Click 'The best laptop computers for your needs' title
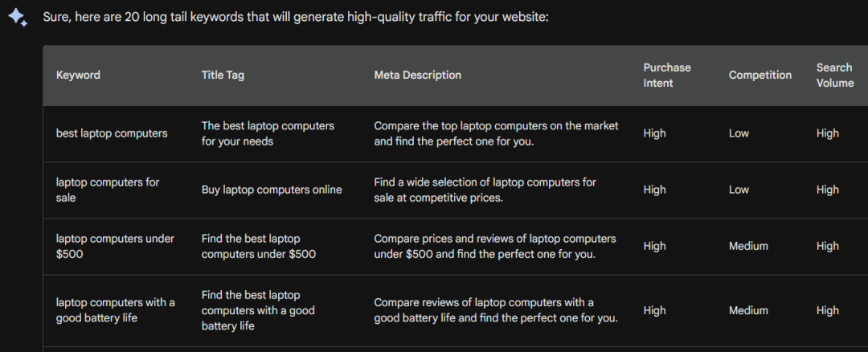This screenshot has width=868, height=352. click(x=268, y=133)
